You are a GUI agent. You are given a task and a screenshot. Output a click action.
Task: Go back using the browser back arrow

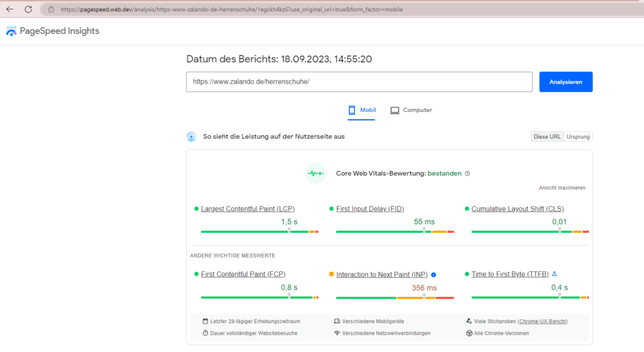tap(9, 9)
